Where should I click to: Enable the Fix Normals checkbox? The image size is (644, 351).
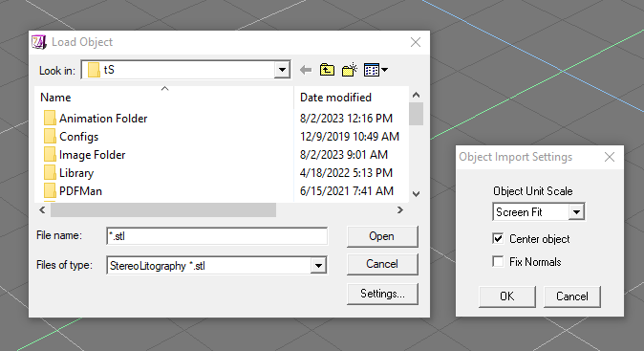click(498, 262)
